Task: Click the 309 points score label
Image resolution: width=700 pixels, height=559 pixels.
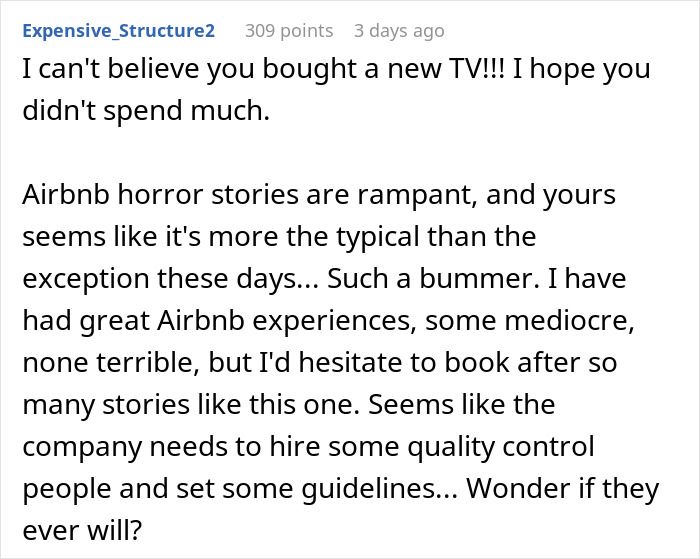Action: pos(289,31)
